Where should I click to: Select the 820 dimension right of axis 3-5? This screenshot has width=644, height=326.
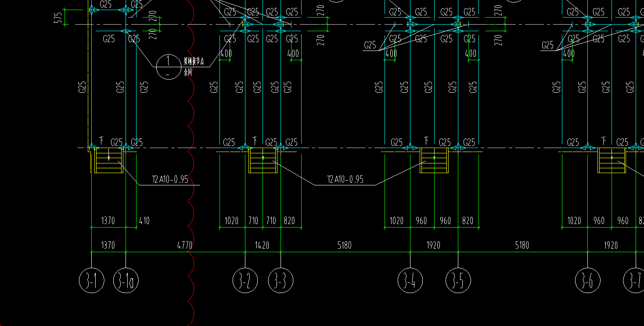[x=468, y=221]
